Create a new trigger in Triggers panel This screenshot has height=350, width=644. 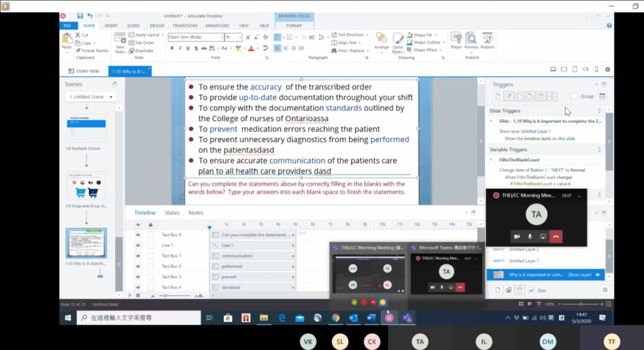point(497,96)
